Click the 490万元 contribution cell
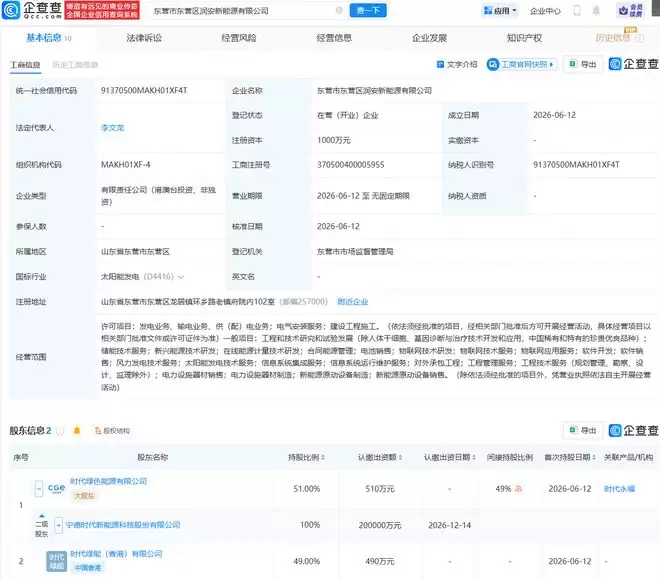This screenshot has height=580, width=660. point(380,561)
